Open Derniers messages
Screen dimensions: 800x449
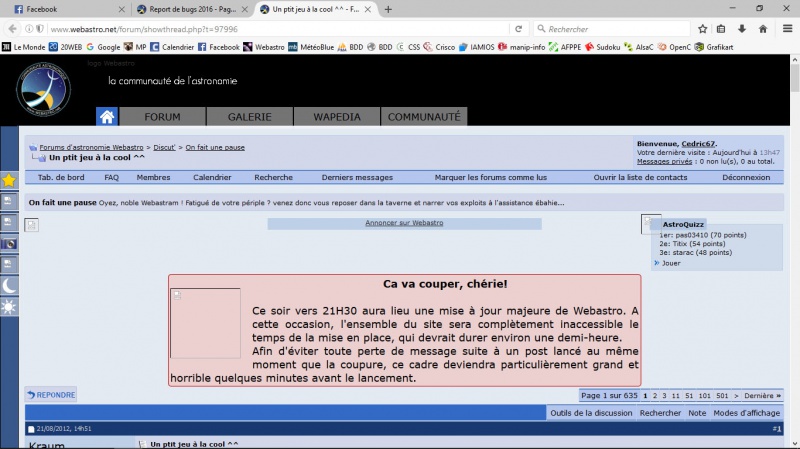(357, 178)
